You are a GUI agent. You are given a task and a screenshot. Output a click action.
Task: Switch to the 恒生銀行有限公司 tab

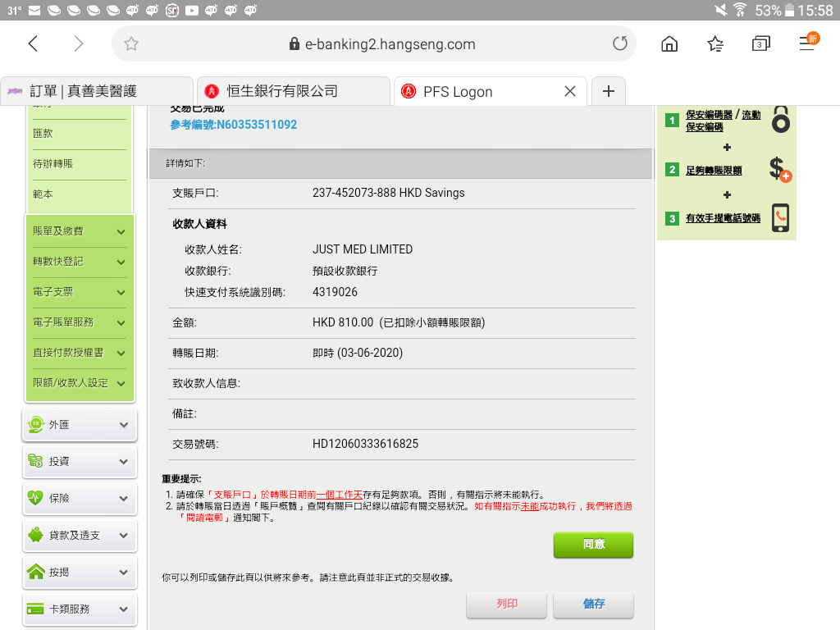(x=294, y=91)
